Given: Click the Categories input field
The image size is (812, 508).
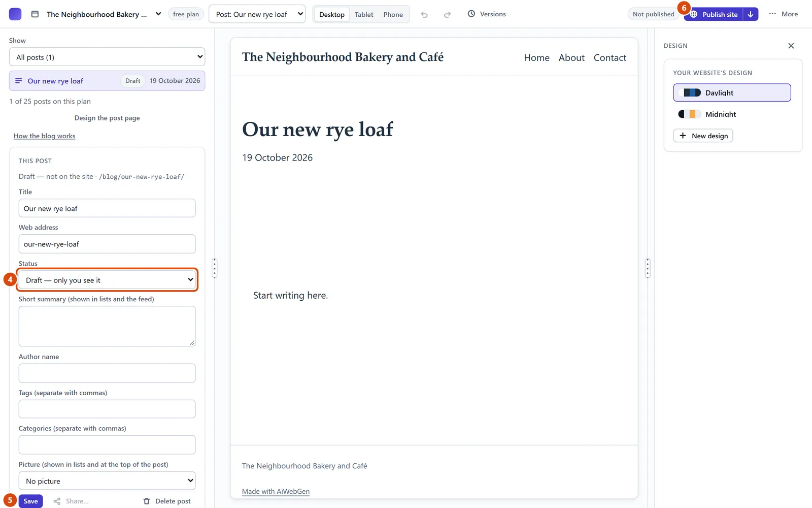Looking at the screenshot, I should click(107, 444).
